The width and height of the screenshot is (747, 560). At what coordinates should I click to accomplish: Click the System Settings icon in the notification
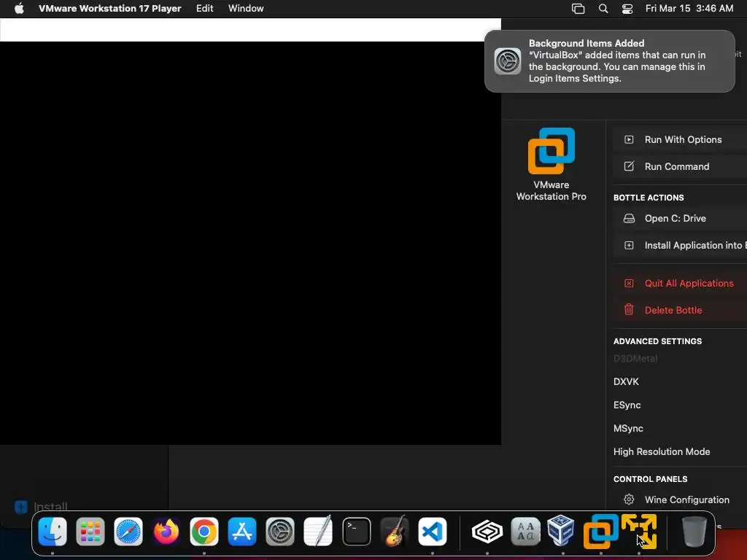pyautogui.click(x=508, y=61)
